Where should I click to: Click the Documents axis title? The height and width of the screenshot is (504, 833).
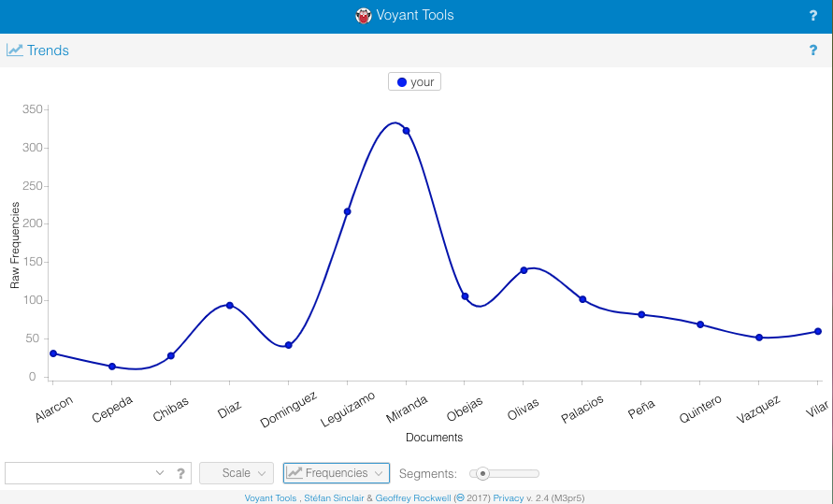coord(434,437)
